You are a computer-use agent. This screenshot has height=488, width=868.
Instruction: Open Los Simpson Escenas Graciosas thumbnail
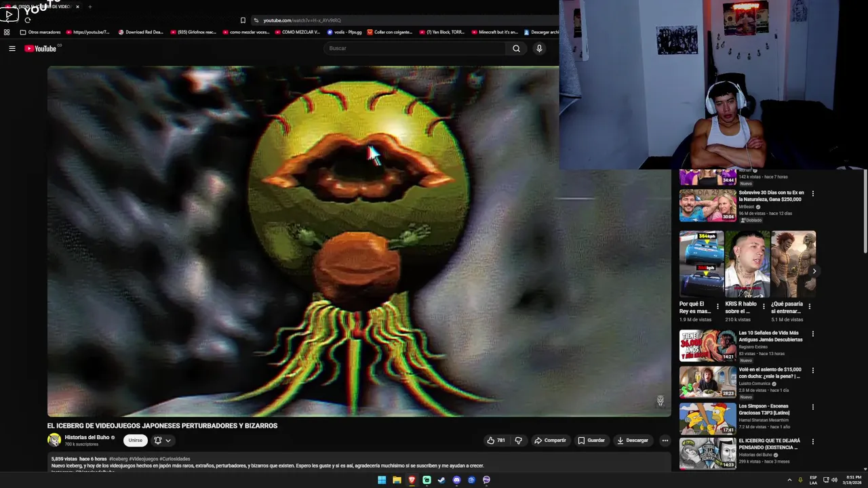coord(707,419)
